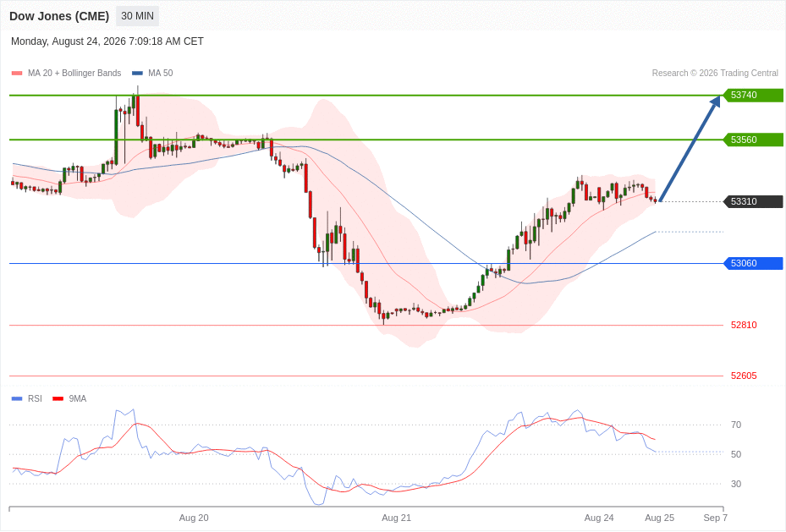Click the RSI 30 axis value

pyautogui.click(x=736, y=484)
